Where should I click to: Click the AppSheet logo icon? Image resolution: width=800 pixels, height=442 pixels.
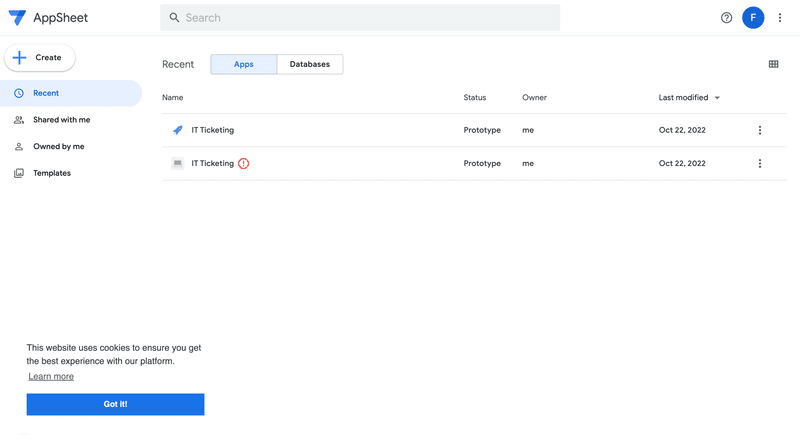pyautogui.click(x=17, y=17)
